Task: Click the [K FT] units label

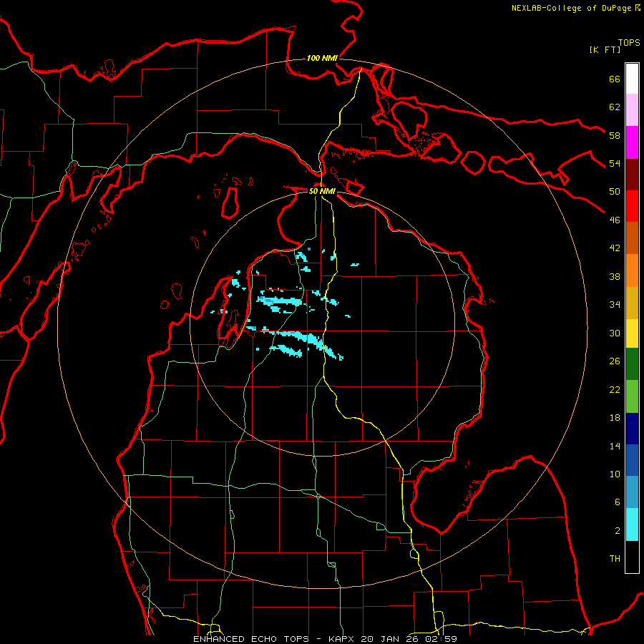Action: click(605, 49)
